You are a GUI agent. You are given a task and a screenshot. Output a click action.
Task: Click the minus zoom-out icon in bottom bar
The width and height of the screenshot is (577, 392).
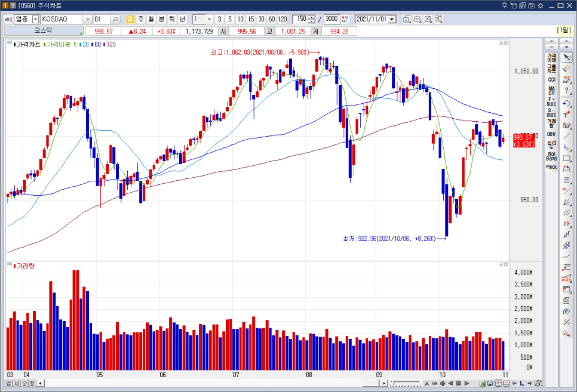[x=435, y=384]
